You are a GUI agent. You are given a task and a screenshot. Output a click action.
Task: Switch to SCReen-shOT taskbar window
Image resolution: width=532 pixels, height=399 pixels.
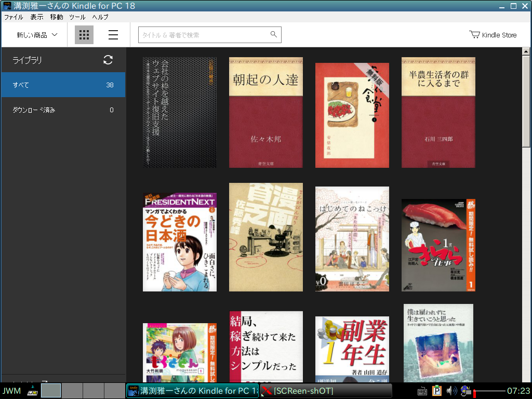326,391
